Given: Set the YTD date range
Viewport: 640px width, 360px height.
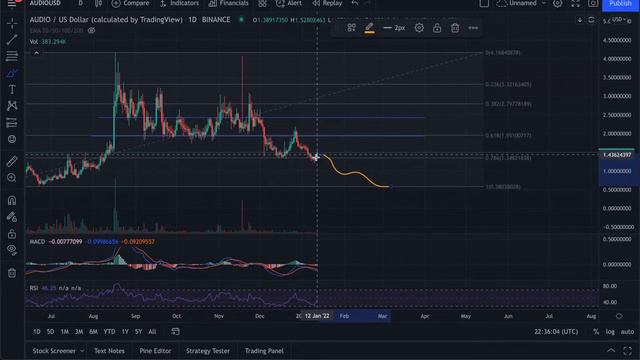Looking at the screenshot, I should [x=109, y=332].
